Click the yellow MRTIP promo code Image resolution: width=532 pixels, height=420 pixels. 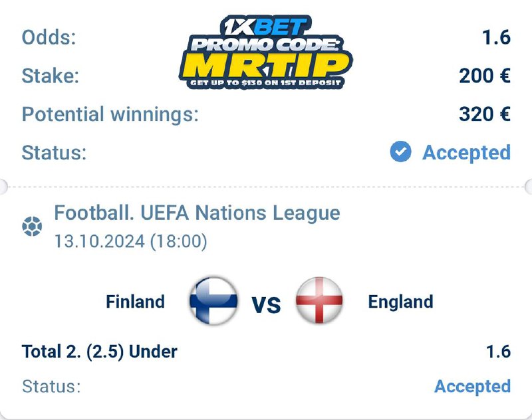266,64
